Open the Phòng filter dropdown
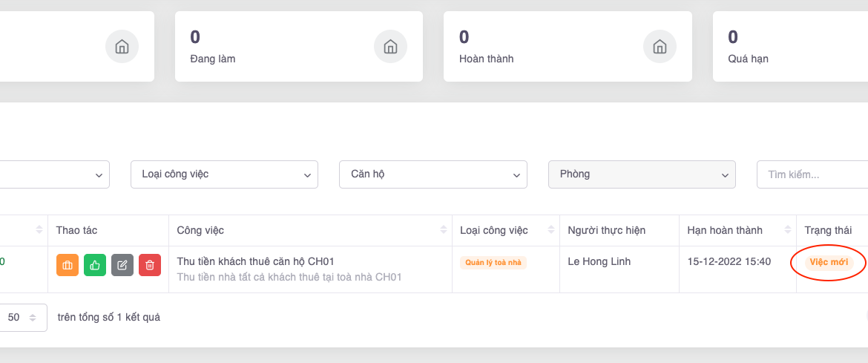Viewport: 868px width, 363px height. pos(642,174)
